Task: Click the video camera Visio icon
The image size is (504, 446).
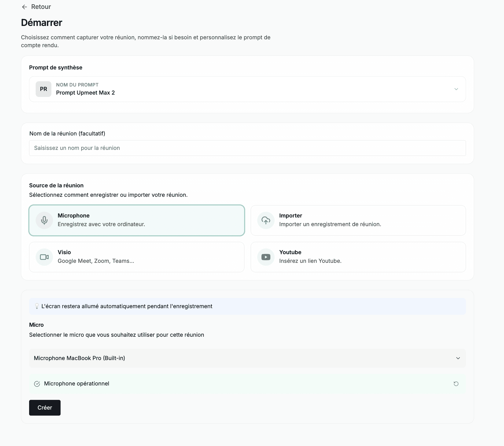Action: click(x=44, y=257)
